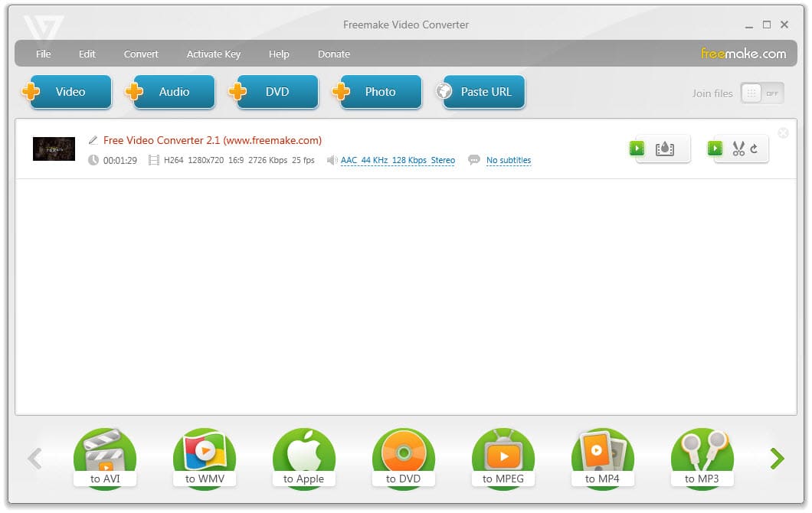812x513 pixels.
Task: Open the Help menu
Action: click(279, 54)
